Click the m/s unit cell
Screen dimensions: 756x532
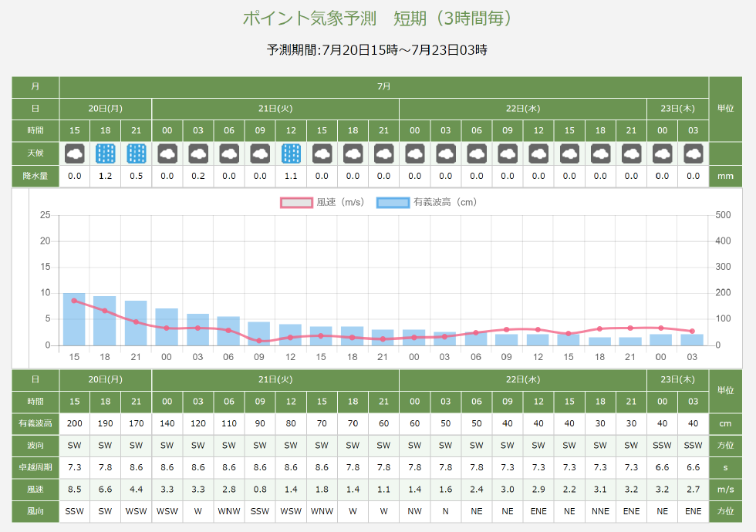point(725,490)
